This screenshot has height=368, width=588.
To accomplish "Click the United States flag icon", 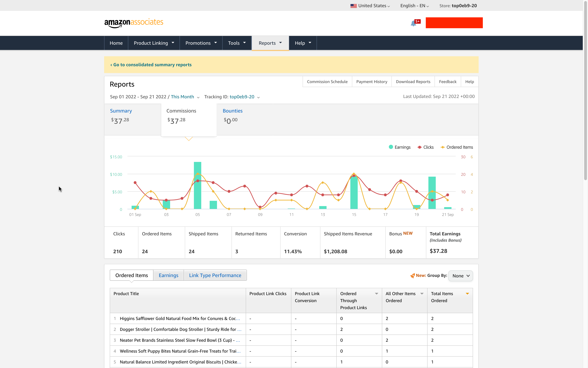I will click(x=353, y=6).
